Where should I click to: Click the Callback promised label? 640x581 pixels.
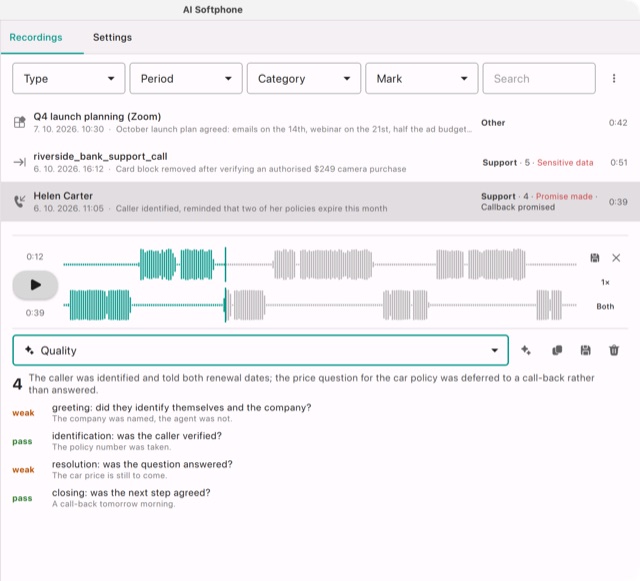pos(518,207)
